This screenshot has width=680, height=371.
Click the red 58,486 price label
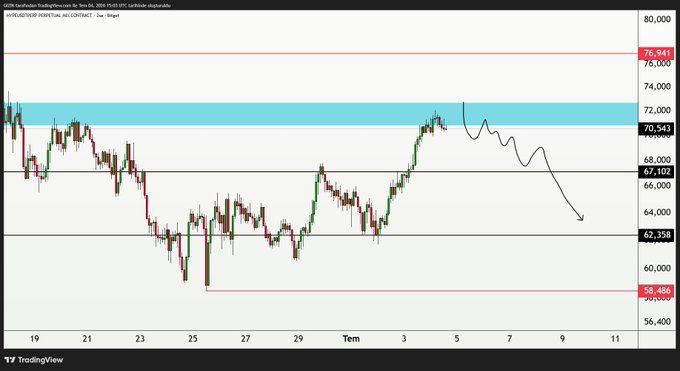coord(657,291)
